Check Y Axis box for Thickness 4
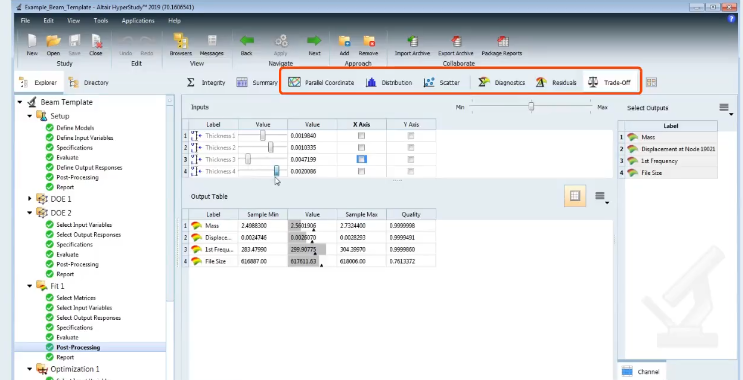Screen dimensions: 743x380 [411, 172]
